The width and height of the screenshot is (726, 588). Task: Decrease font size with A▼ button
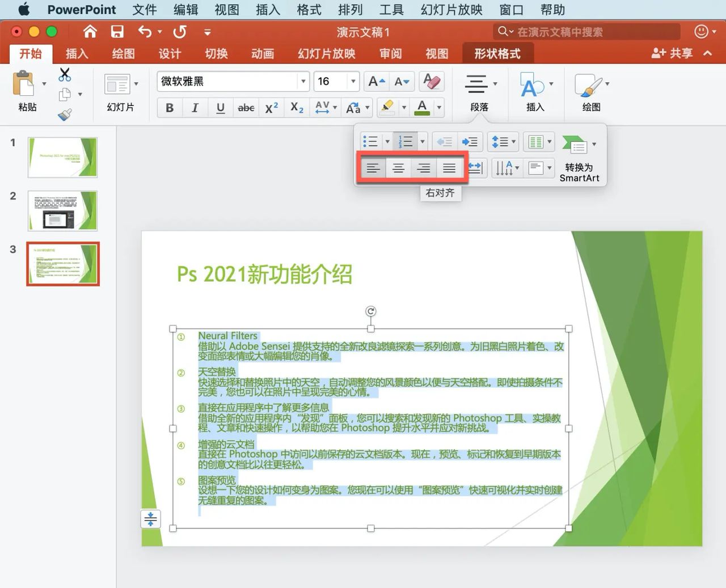pos(402,82)
